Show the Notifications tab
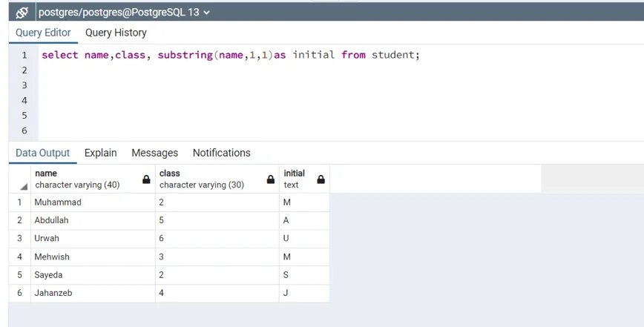Image resolution: width=644 pixels, height=327 pixels. (x=221, y=153)
